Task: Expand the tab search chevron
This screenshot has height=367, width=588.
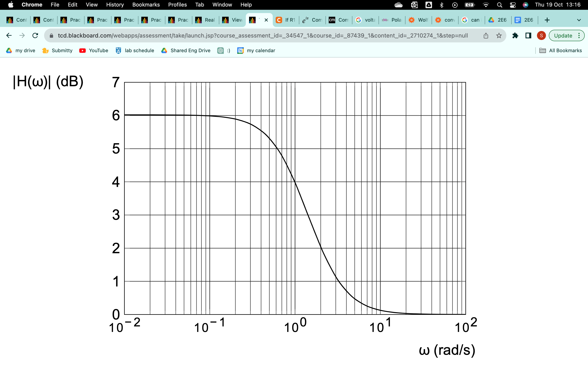Action: click(579, 20)
